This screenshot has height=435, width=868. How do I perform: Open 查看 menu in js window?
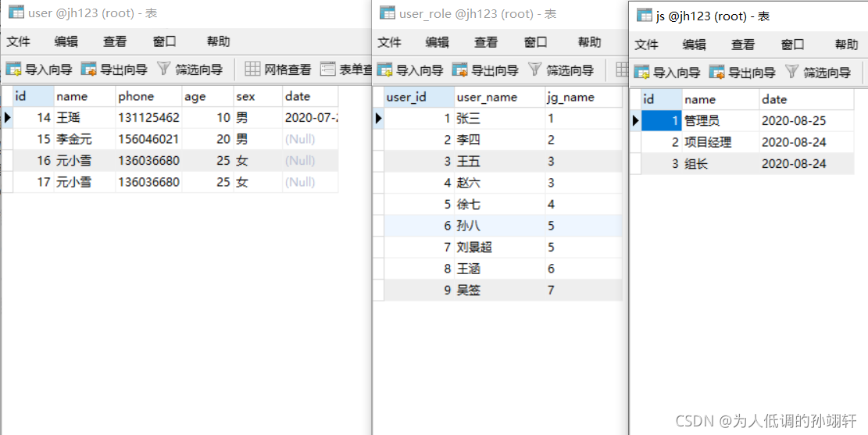point(743,45)
